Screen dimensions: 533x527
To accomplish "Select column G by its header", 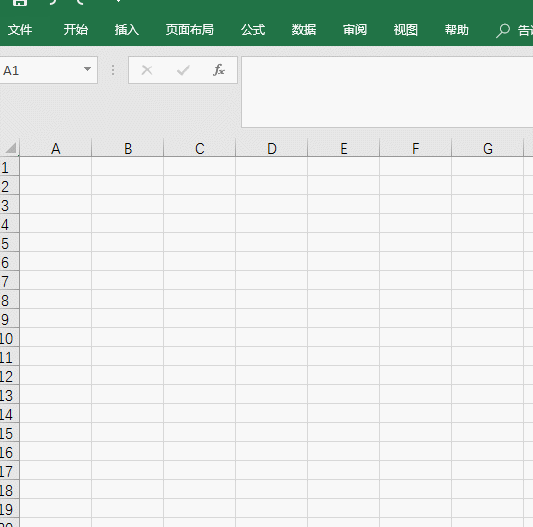I will 487,148.
